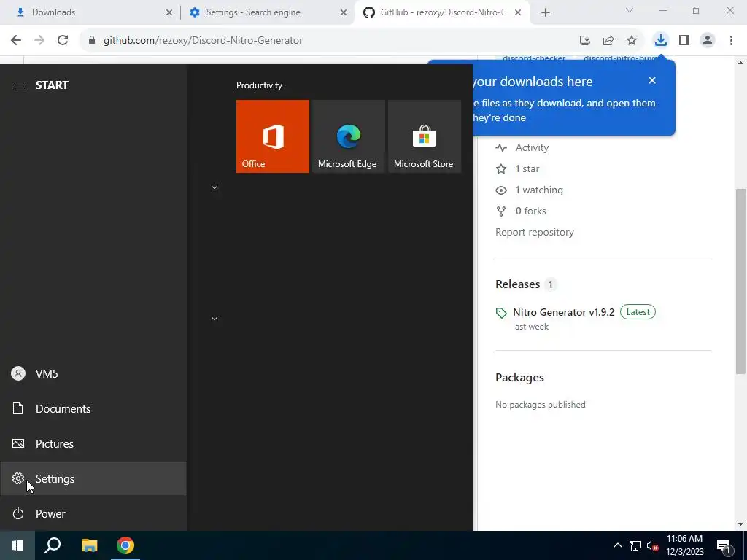Open File Explorer from the taskbar
Image resolution: width=747 pixels, height=560 pixels.
coord(89,545)
